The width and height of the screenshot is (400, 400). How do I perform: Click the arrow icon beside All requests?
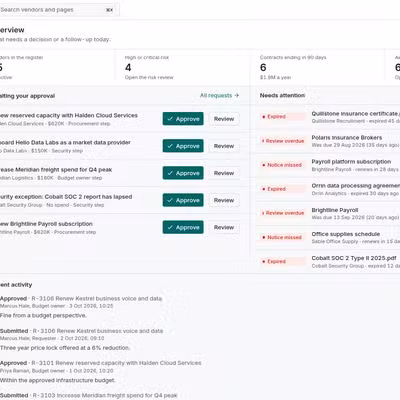[237, 95]
